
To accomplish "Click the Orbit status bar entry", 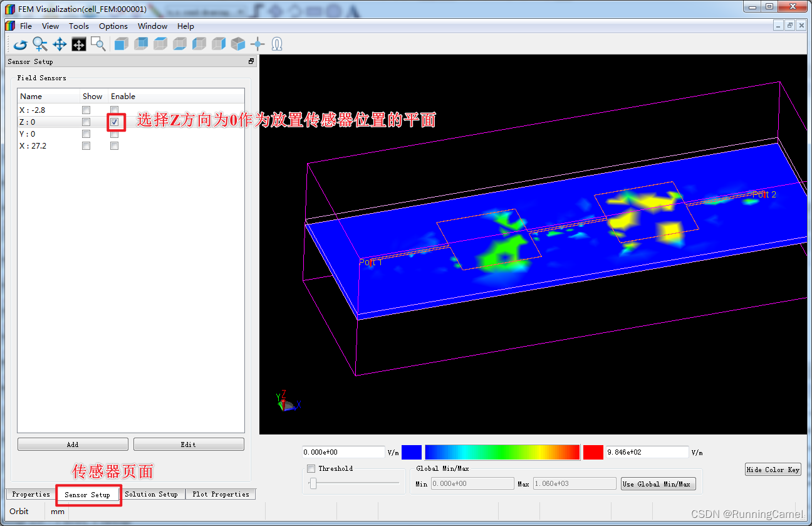I will (x=19, y=511).
